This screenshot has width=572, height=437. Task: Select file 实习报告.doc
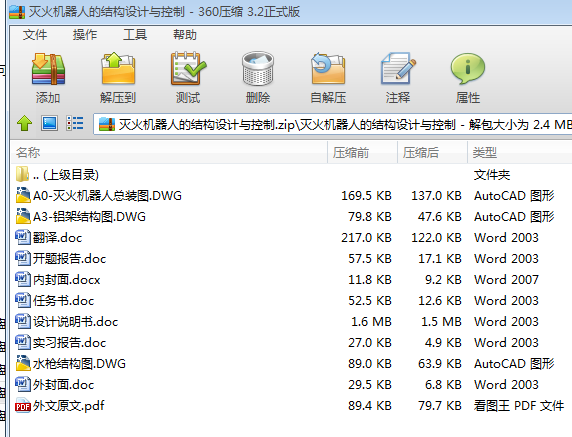click(291, 343)
